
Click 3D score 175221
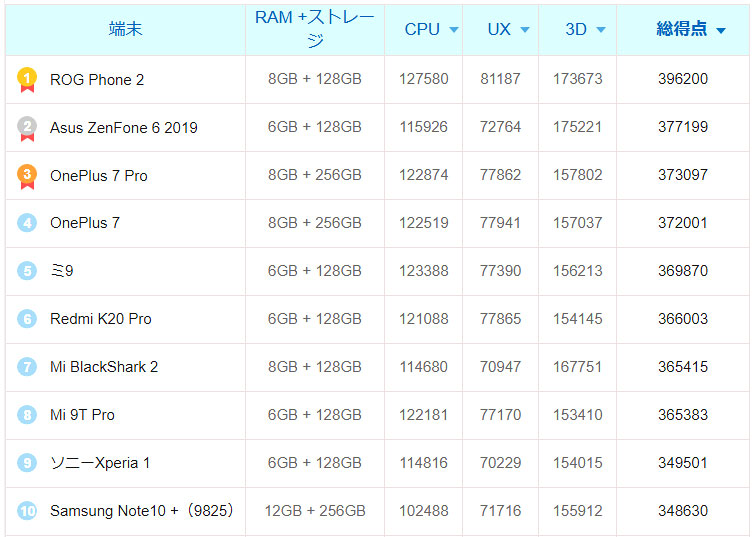[x=578, y=127]
